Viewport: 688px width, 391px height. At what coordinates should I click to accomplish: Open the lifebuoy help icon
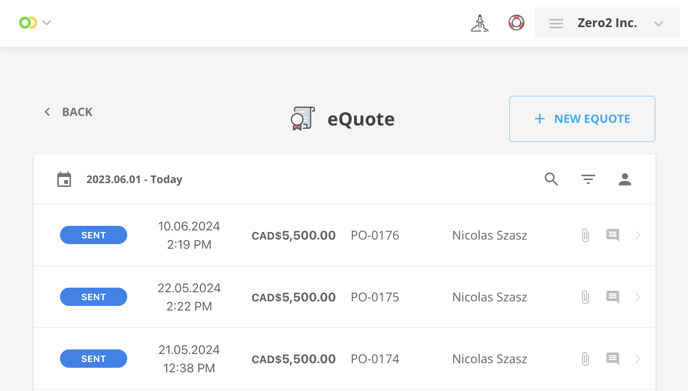coord(516,23)
